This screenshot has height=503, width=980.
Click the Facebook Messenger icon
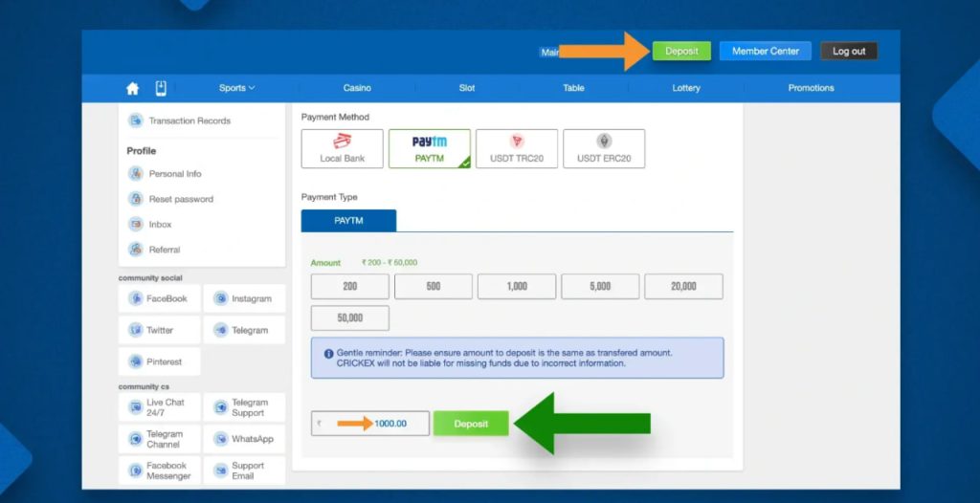coord(136,470)
